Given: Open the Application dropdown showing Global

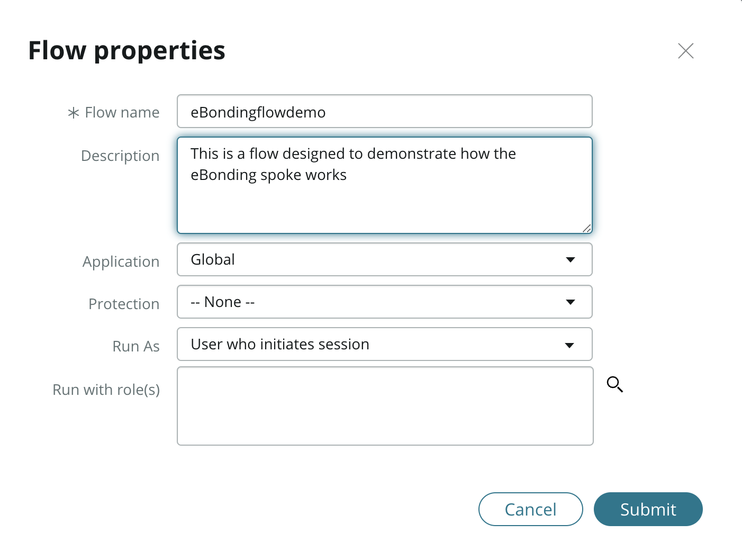Looking at the screenshot, I should click(x=384, y=259).
